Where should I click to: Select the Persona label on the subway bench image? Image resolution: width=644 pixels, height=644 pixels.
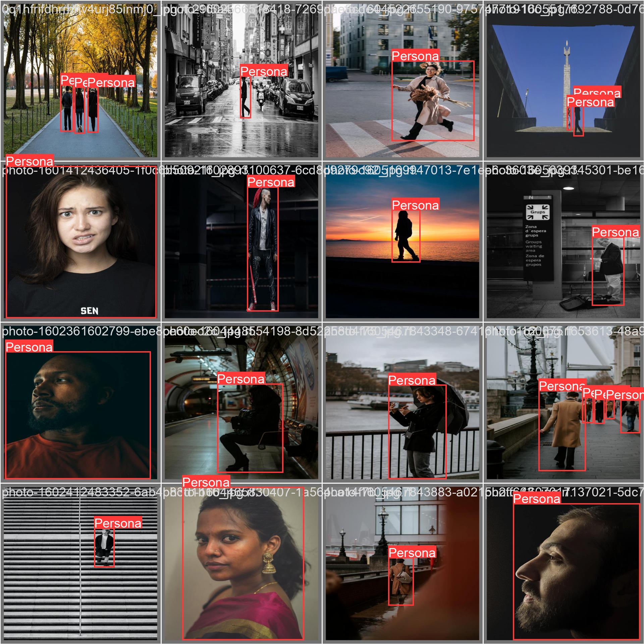pyautogui.click(x=241, y=379)
